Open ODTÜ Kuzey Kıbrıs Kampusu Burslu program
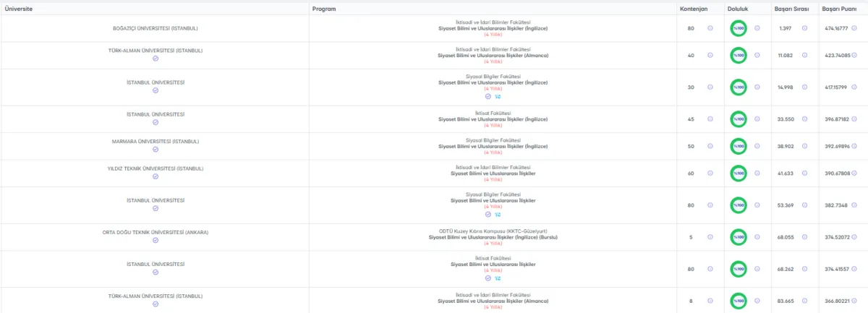 coord(498,236)
